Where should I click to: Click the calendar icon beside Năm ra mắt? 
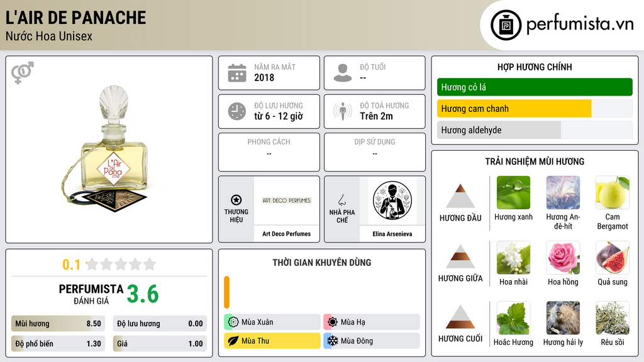tap(237, 73)
